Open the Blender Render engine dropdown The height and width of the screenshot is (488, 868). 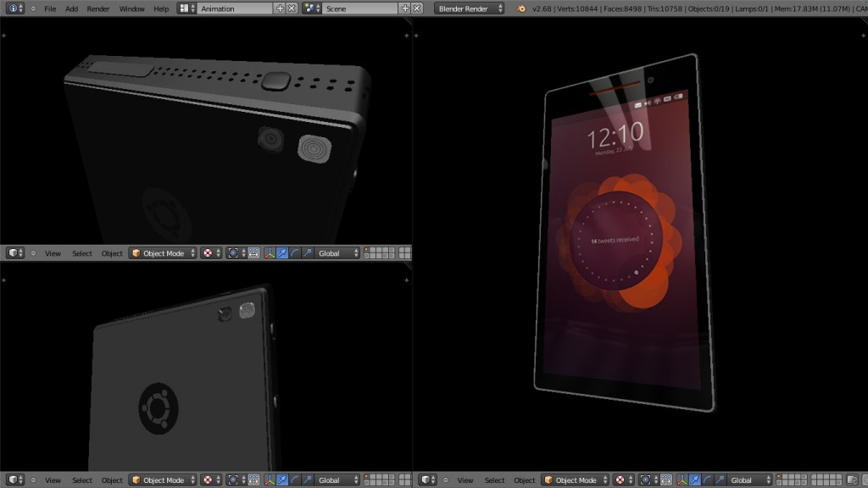469,8
